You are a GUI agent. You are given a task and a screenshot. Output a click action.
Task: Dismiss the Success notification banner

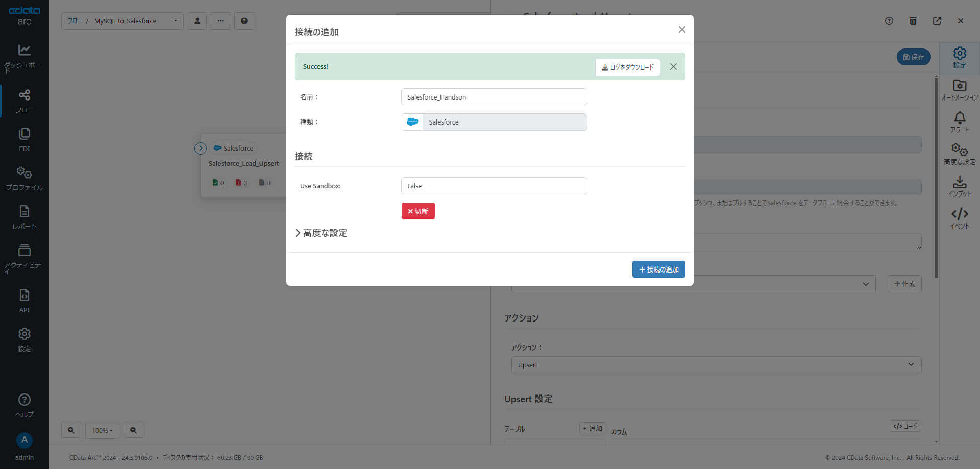(673, 67)
